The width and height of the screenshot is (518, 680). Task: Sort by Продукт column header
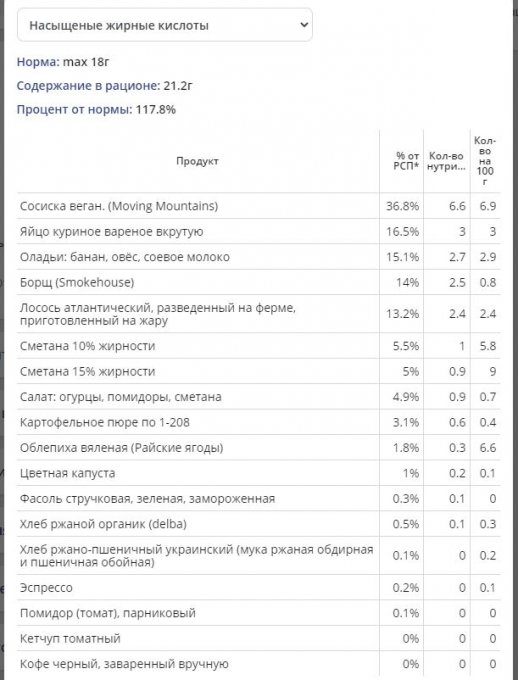click(x=197, y=161)
